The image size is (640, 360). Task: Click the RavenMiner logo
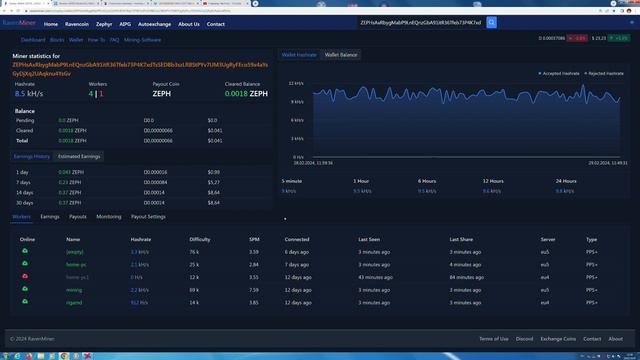click(x=19, y=23)
